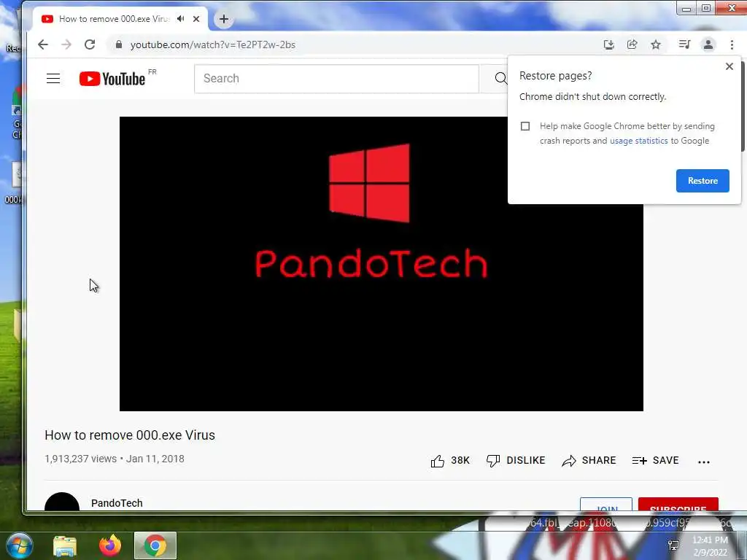Click the video title 'How to remove 000.exe Virus'

point(130,435)
